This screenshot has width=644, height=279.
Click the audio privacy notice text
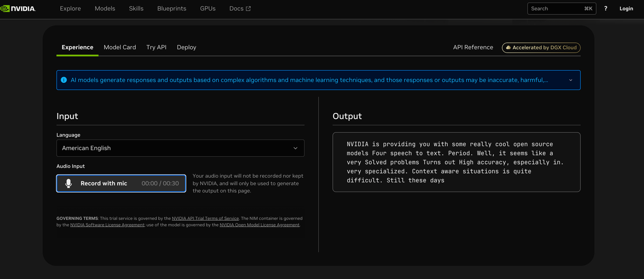click(x=248, y=183)
